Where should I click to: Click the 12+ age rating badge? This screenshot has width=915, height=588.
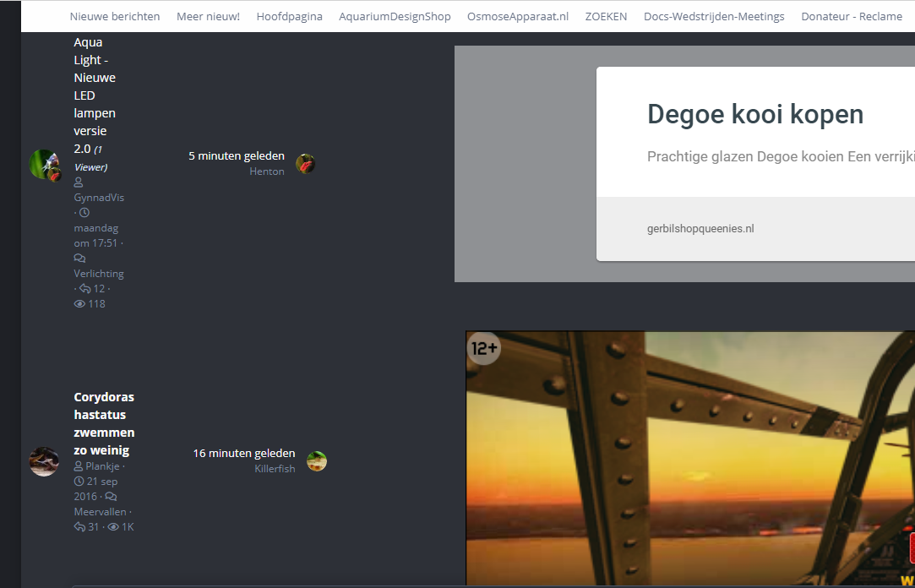[484, 347]
